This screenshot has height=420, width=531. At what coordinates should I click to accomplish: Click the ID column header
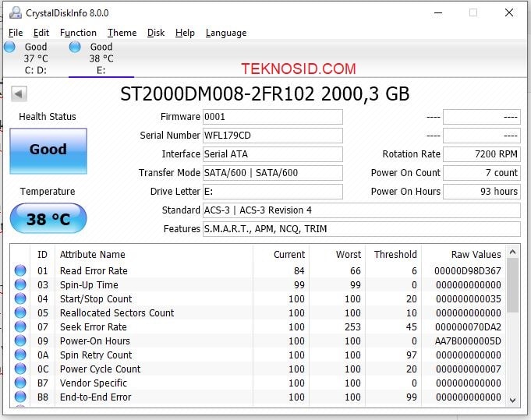42,255
